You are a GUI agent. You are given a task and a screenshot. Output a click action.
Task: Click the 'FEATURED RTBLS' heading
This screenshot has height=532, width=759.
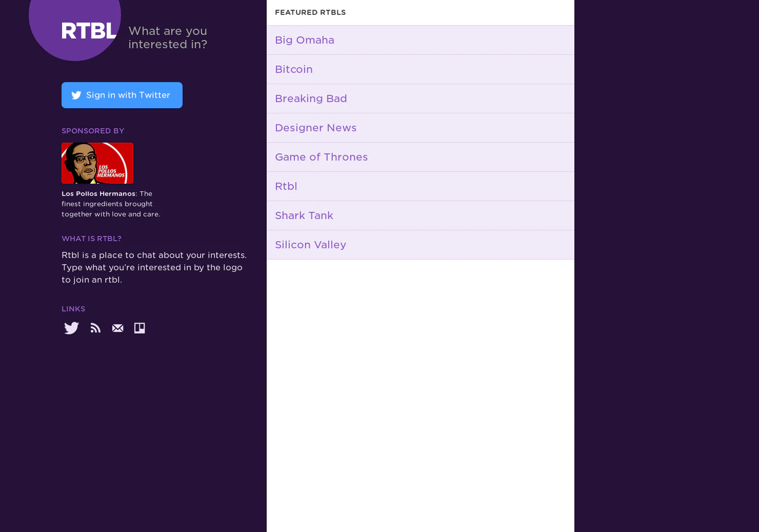[x=310, y=12]
